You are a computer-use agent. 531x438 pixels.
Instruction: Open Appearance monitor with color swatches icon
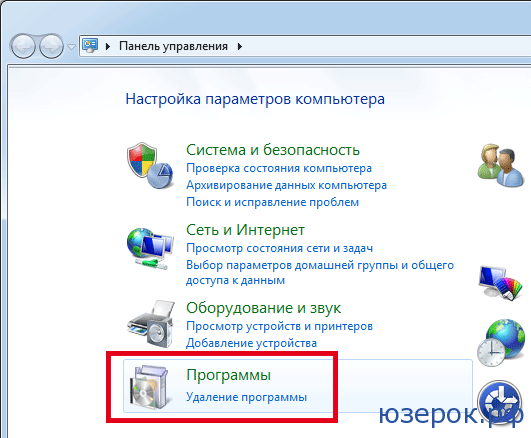point(501,283)
